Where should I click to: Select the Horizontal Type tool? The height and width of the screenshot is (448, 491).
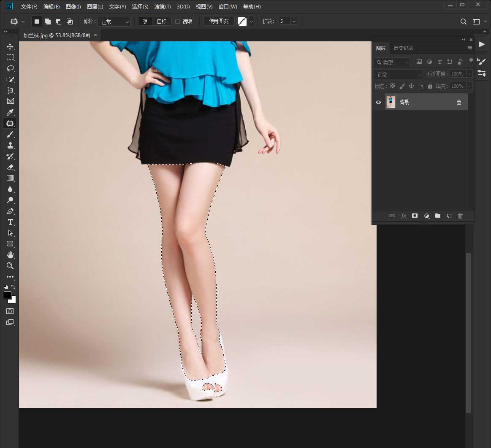[x=10, y=222]
